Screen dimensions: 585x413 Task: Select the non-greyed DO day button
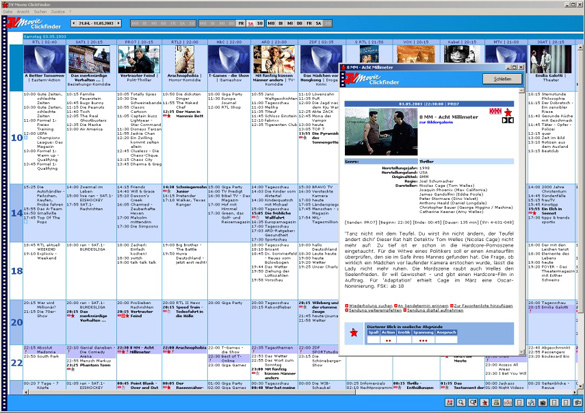click(299, 24)
